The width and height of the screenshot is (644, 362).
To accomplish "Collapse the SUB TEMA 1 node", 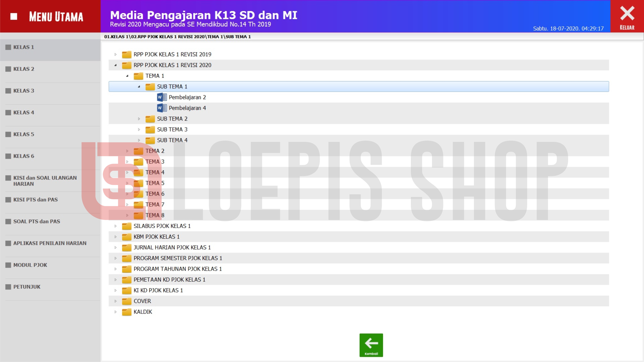I will point(139,87).
